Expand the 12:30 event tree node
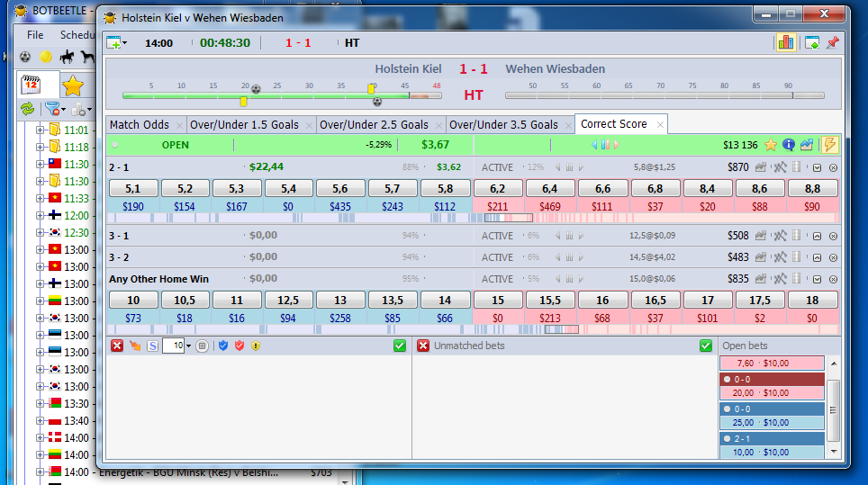The width and height of the screenshot is (868, 485). [40, 232]
